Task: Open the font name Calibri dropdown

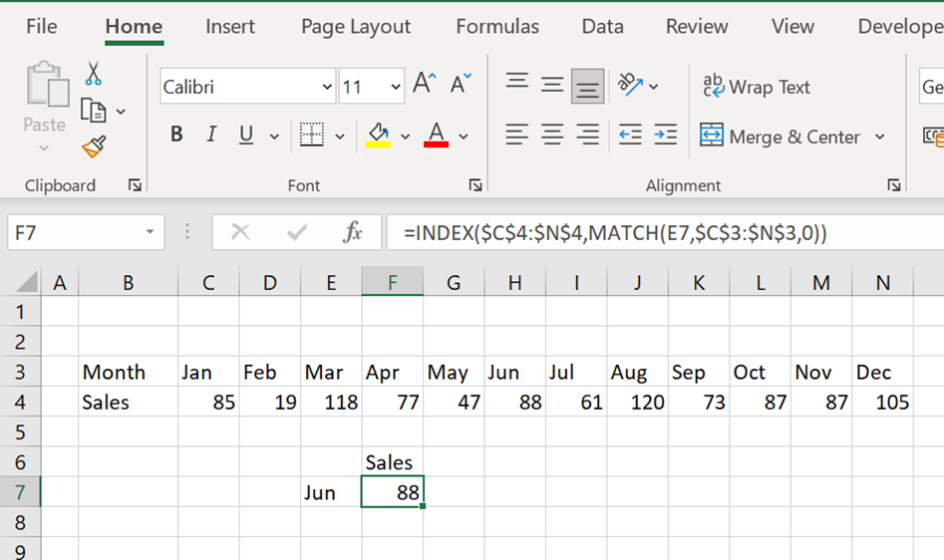Action: click(327, 88)
